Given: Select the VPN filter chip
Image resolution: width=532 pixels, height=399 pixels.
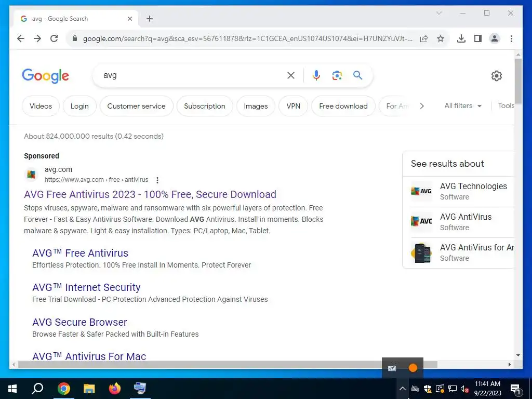Looking at the screenshot, I should tap(293, 106).
